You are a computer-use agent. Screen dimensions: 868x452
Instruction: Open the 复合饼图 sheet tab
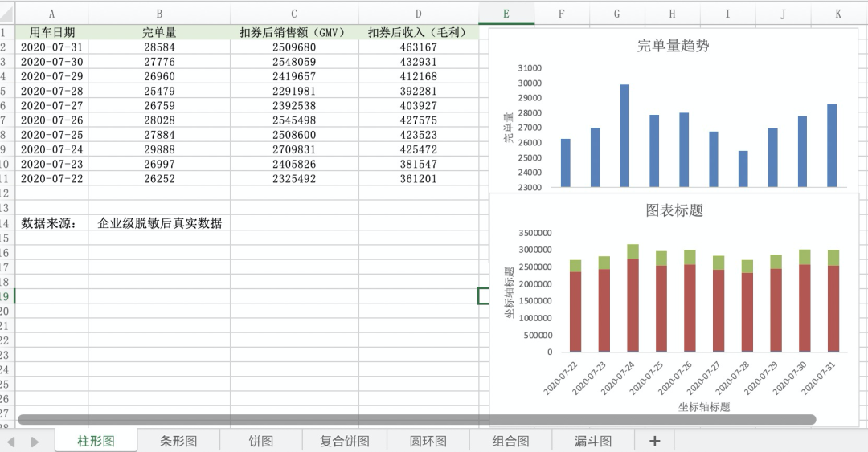pos(344,441)
